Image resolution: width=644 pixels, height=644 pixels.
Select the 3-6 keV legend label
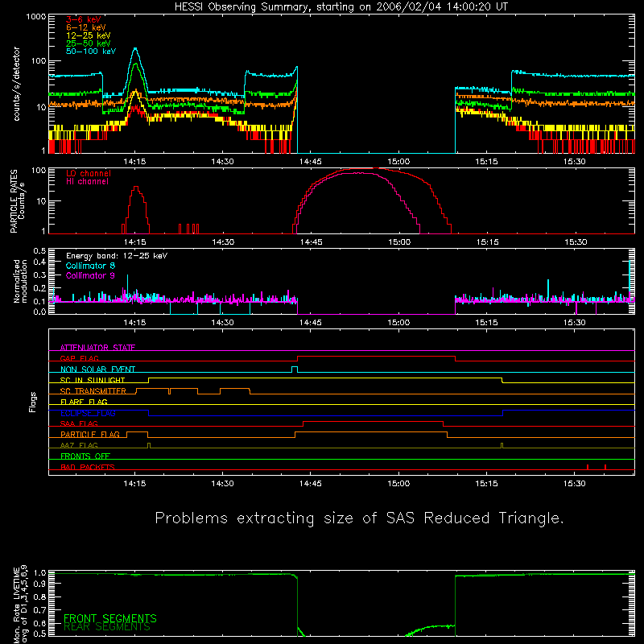click(83, 19)
